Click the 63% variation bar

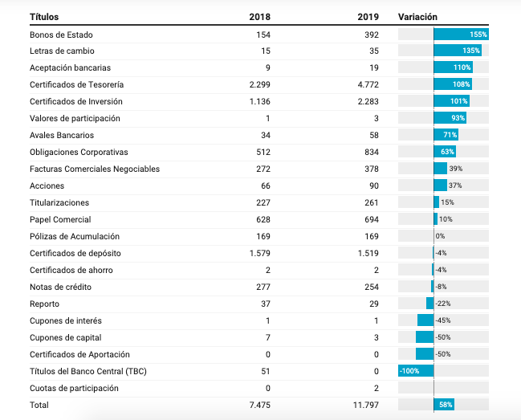(x=445, y=152)
